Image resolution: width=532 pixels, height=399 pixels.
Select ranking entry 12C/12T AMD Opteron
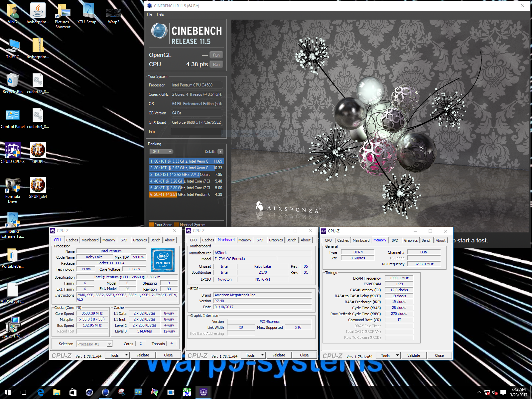(x=186, y=175)
